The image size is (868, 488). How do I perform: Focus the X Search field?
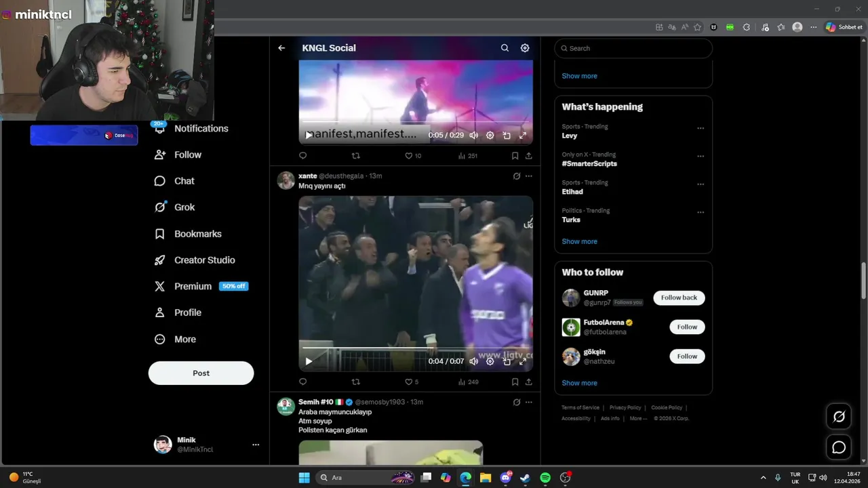tap(633, 48)
